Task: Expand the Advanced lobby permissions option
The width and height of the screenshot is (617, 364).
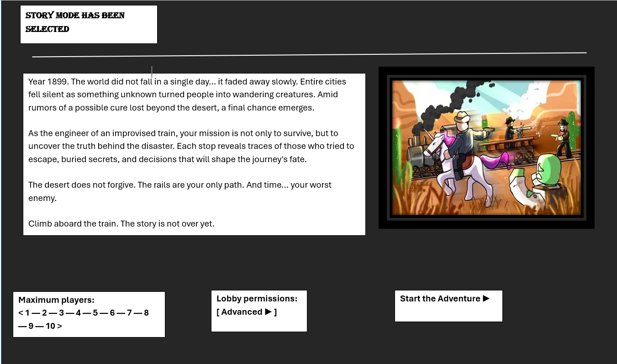Action: click(247, 312)
